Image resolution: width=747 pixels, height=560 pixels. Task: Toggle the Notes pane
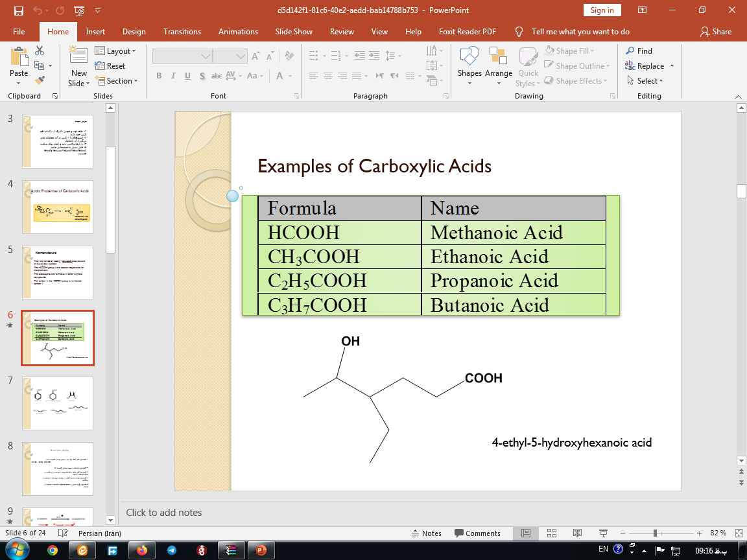tap(426, 533)
